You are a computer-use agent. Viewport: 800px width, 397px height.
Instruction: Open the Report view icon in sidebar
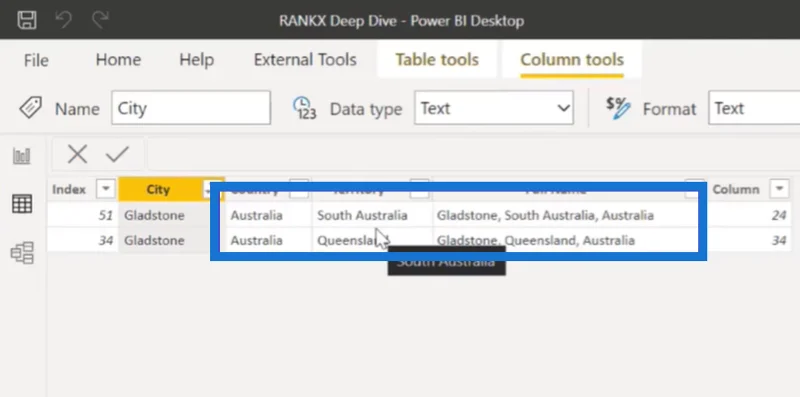22,156
